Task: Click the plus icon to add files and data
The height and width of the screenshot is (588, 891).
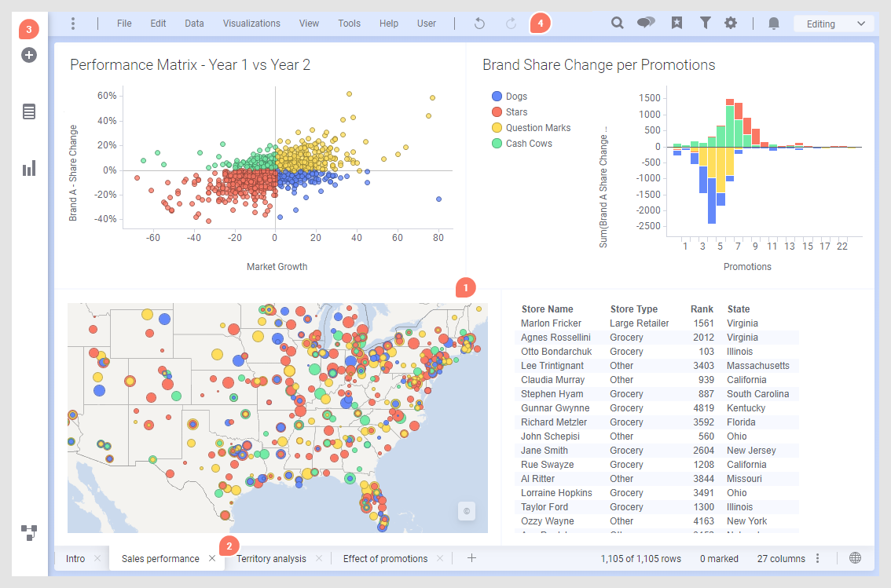Action: click(29, 56)
